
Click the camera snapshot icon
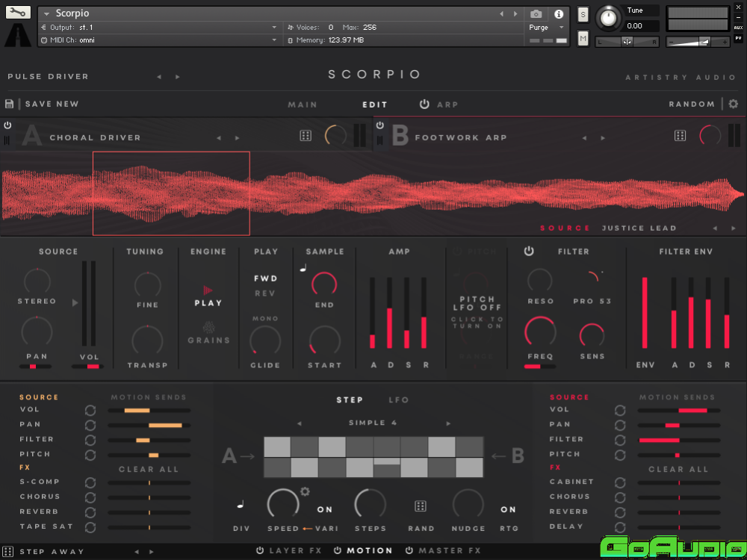536,13
